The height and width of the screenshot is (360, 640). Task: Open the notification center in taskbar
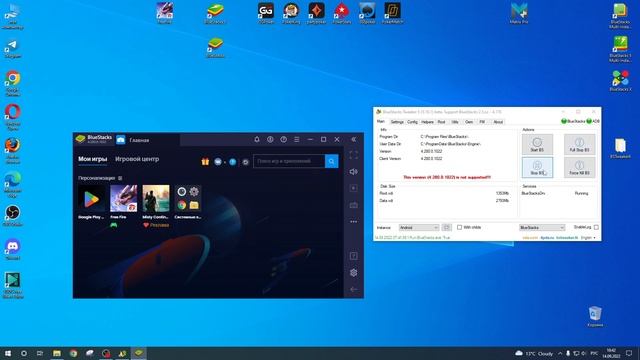pos(629,353)
